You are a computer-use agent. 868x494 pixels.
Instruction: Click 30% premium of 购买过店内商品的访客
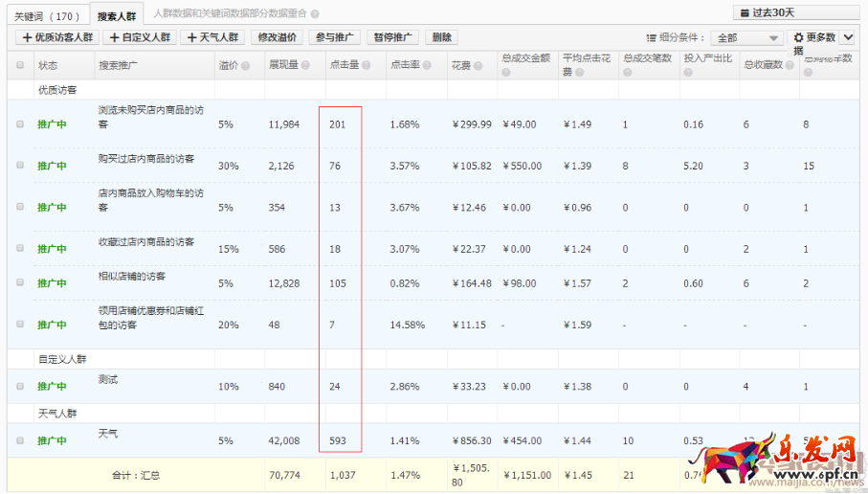pos(229,166)
